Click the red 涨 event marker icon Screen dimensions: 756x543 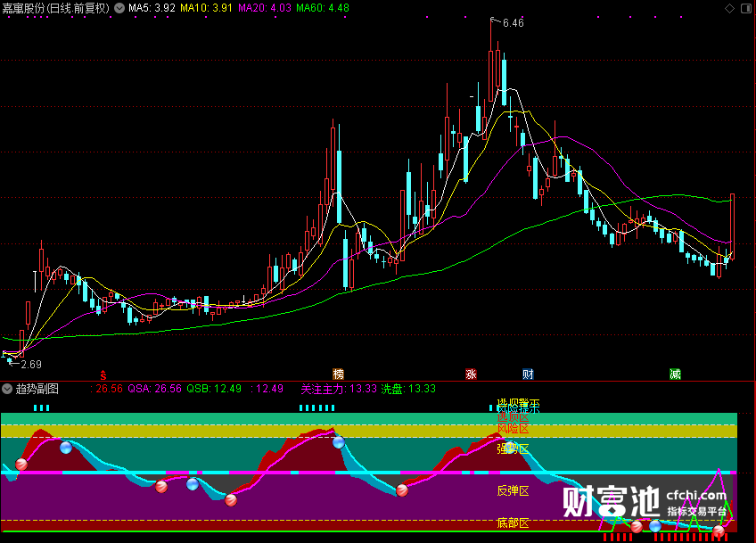(471, 374)
